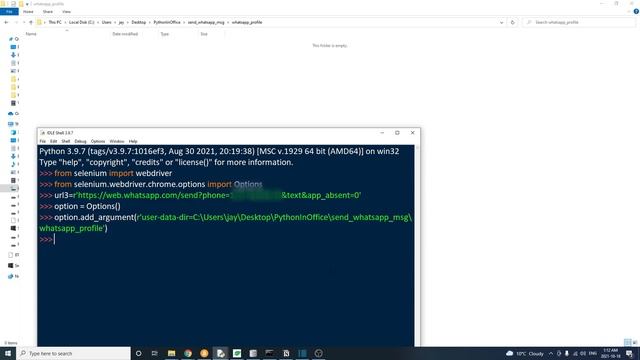Click the Cortana circle icon on taskbar
This screenshot has height=360, width=640.
(138, 353)
